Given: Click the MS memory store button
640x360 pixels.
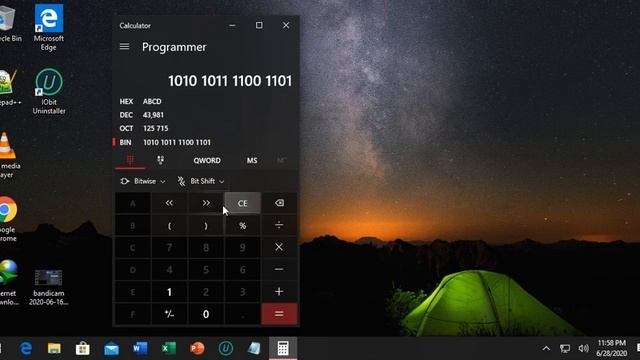Looking at the screenshot, I should 252,160.
